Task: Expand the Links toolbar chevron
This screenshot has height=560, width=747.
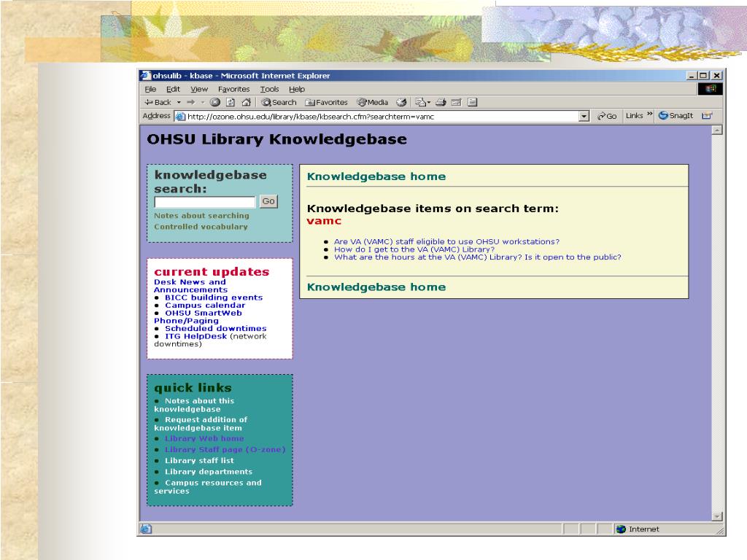Action: pos(649,114)
